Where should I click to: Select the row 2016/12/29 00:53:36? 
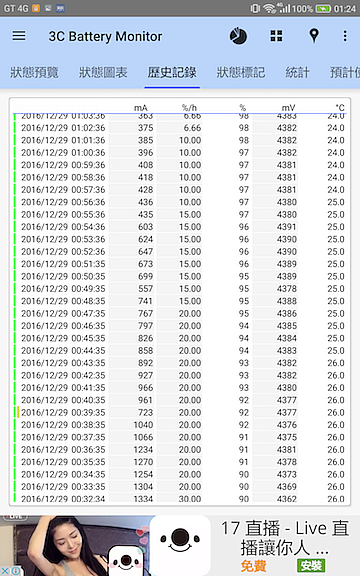click(x=180, y=239)
